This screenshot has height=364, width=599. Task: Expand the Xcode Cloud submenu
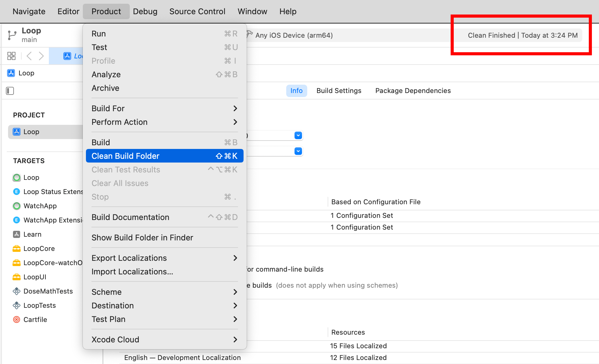tap(165, 340)
